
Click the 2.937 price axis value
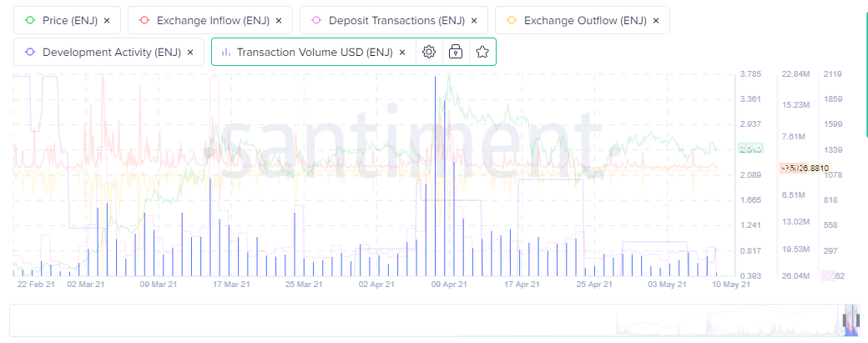751,124
